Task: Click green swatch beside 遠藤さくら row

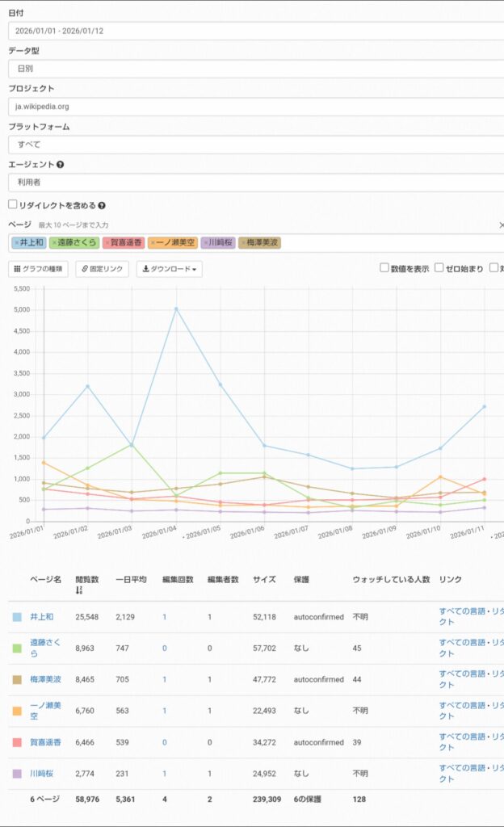Action: (17, 649)
